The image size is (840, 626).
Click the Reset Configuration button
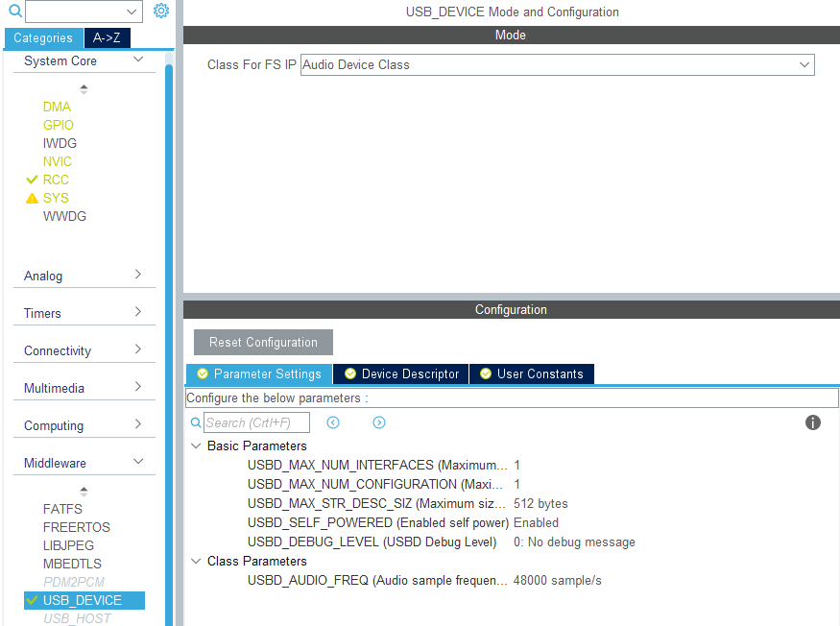pos(262,342)
